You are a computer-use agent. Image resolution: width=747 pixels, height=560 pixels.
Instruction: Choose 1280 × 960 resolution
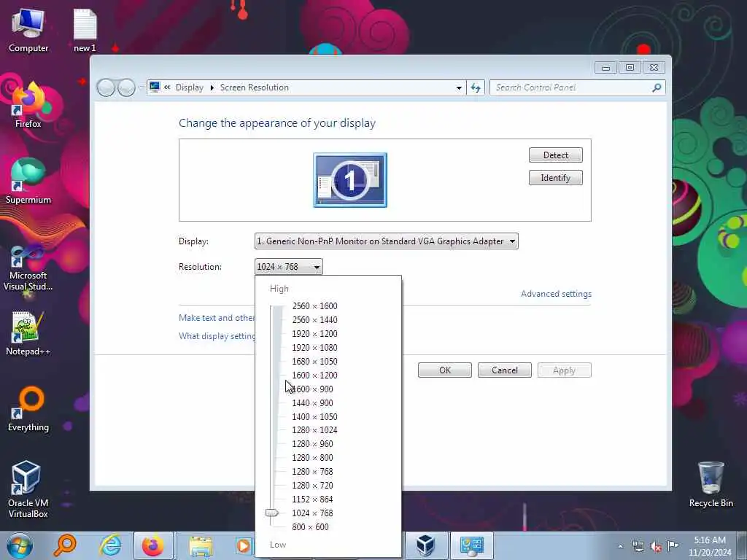coord(312,444)
